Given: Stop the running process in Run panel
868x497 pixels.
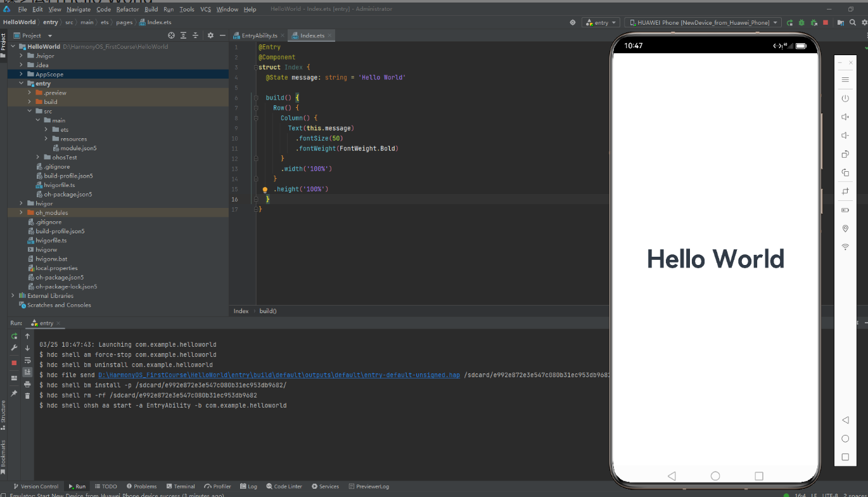Looking at the screenshot, I should tap(14, 363).
